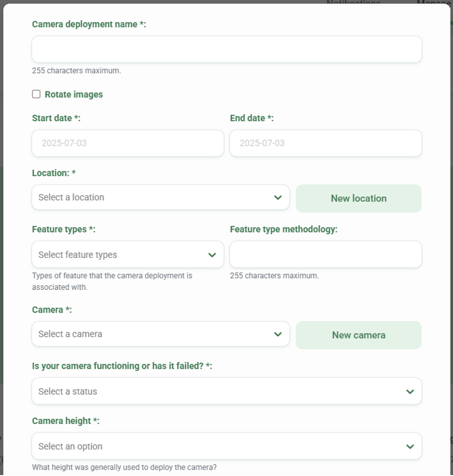Screen dimensions: 453x476
Task: Click the Rotate images label text
Action: (74, 95)
